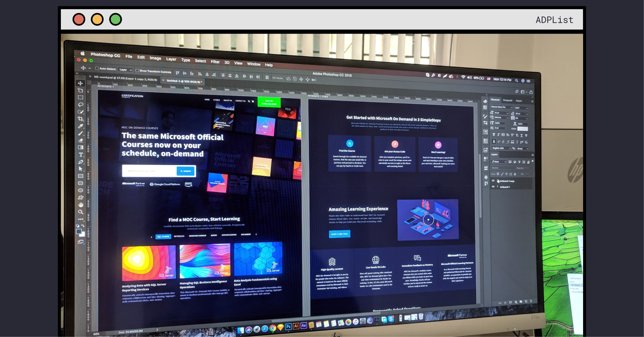Click the foreground color swatch
The image size is (644, 337).
(79, 231)
